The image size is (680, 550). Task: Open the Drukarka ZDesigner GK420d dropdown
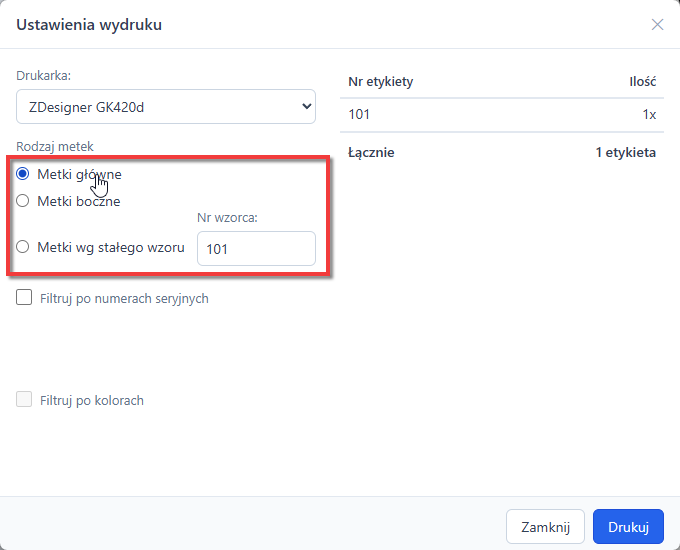(x=166, y=107)
